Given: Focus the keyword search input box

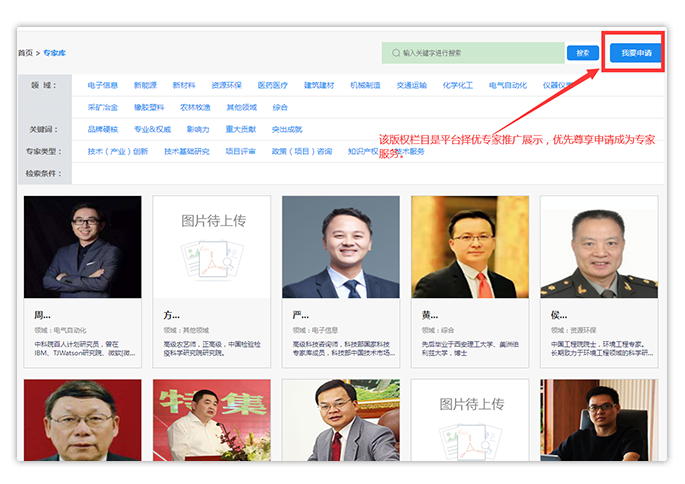Looking at the screenshot, I should (473, 53).
